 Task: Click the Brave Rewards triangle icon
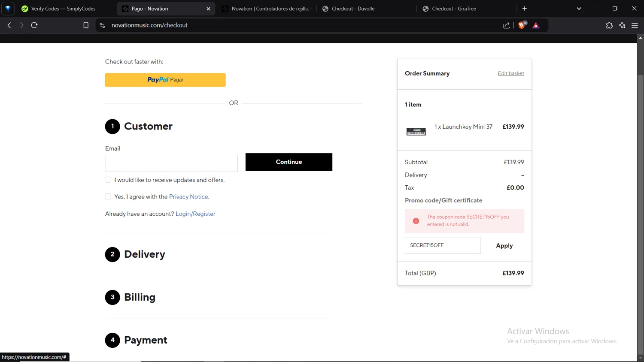pyautogui.click(x=536, y=25)
